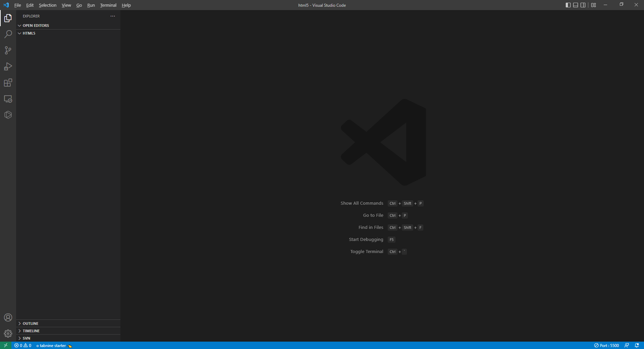The width and height of the screenshot is (644, 349).
Task: Open the File menu
Action: 18,5
